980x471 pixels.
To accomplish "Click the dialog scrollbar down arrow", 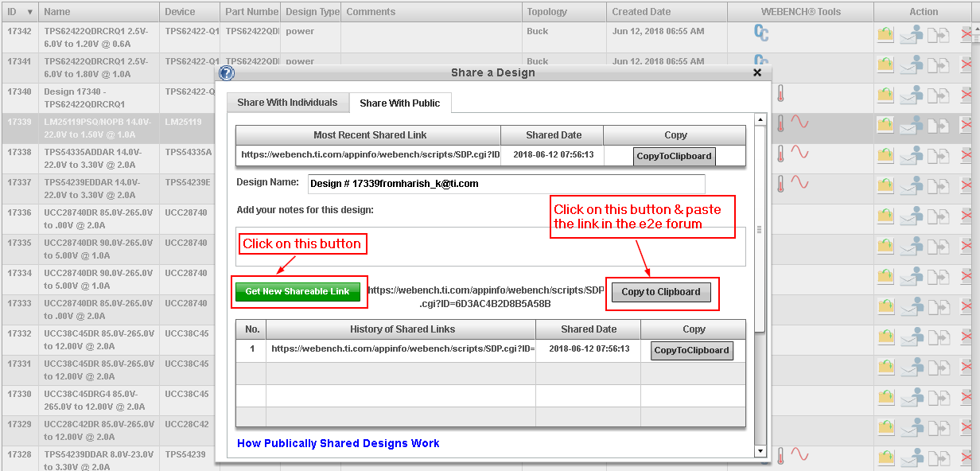I will click(760, 451).
